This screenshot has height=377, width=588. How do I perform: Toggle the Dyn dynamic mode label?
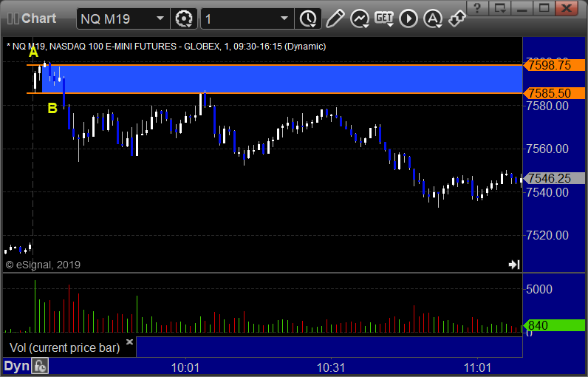[x=16, y=366]
